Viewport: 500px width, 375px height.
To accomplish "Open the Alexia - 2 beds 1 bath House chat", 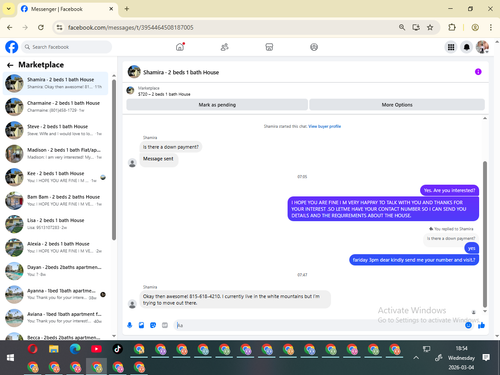I will click(x=55, y=247).
